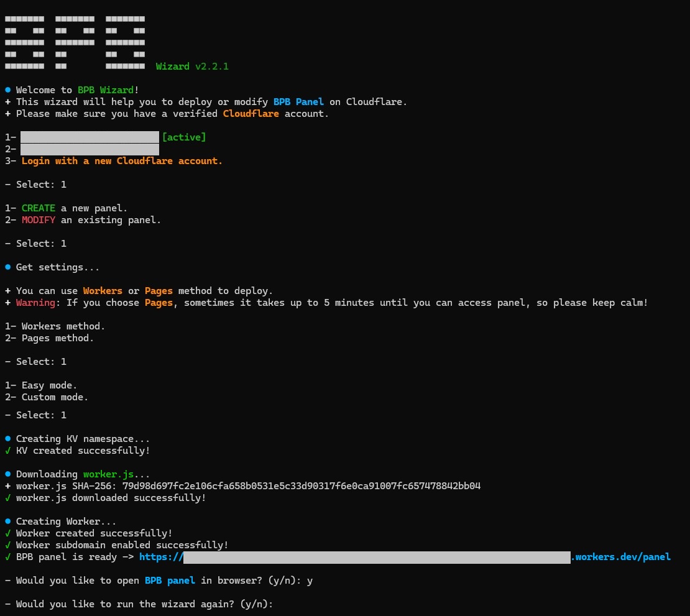The height and width of the screenshot is (616, 690).
Task: Click the '[active]' account label
Action: (x=184, y=137)
